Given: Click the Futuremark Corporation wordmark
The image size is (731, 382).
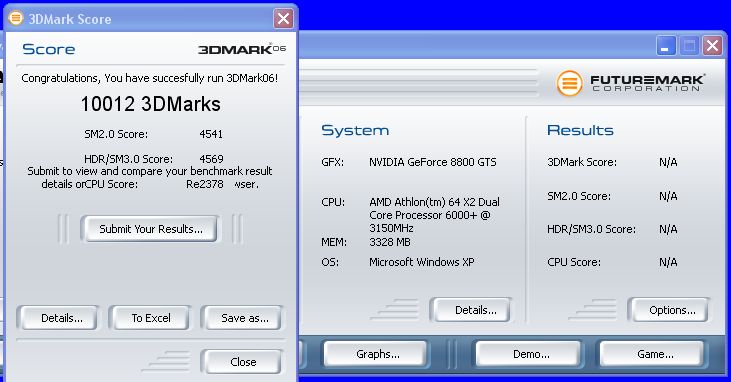Looking at the screenshot, I should [647, 83].
